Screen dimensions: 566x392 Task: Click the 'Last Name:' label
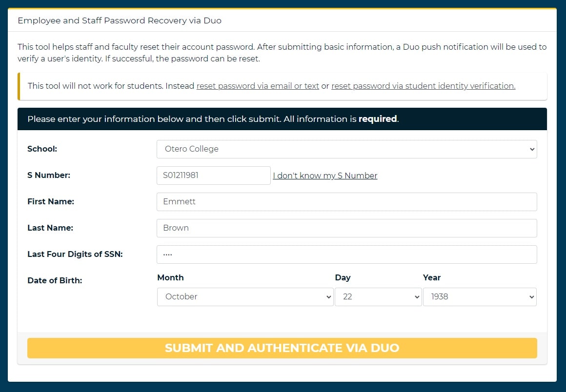pyautogui.click(x=50, y=228)
